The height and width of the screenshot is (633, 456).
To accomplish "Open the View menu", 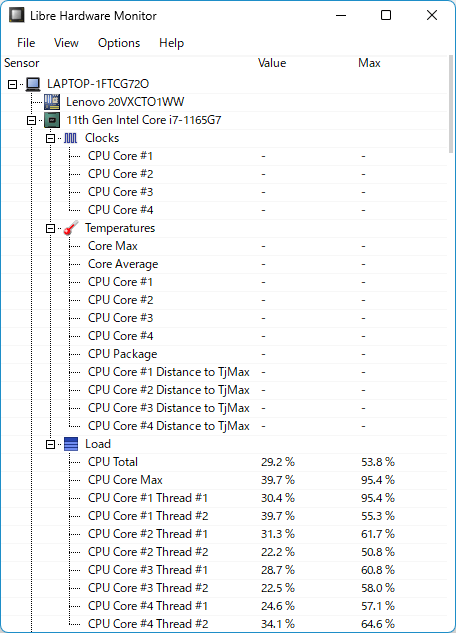I will 66,43.
